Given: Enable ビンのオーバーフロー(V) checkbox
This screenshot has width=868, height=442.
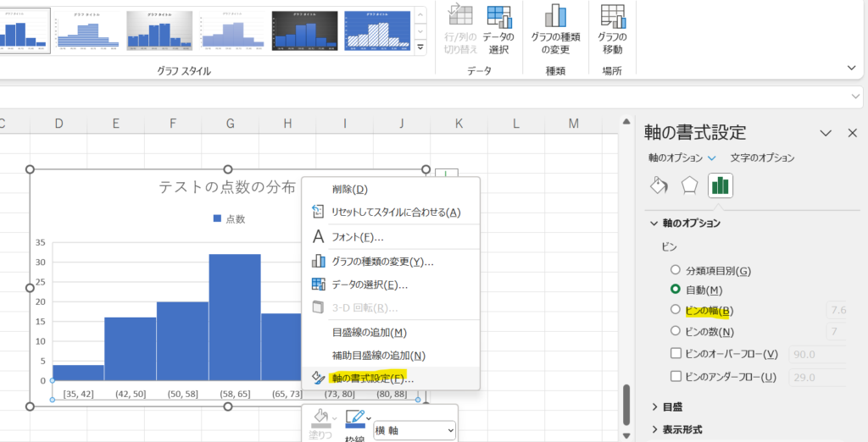Looking at the screenshot, I should [x=676, y=353].
